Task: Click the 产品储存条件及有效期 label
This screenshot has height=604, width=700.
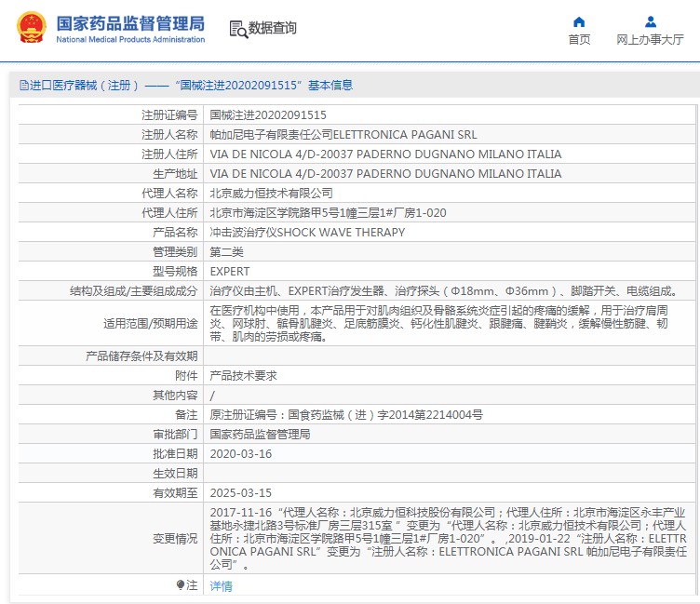Action: tap(141, 356)
